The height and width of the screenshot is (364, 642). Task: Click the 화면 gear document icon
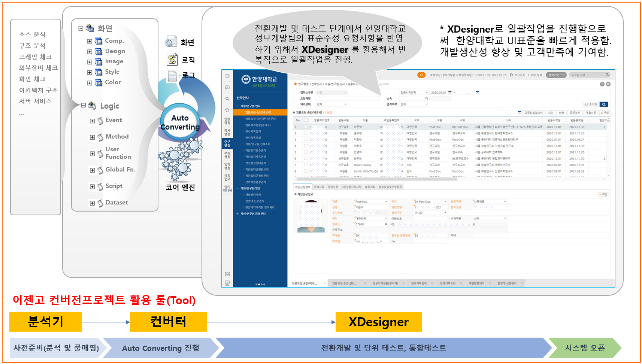[171, 42]
